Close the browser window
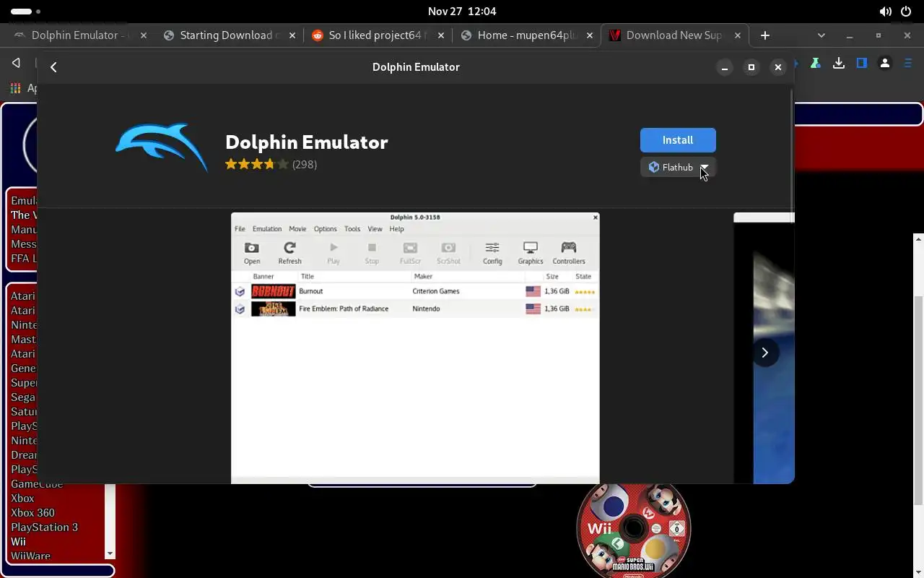Screen dimensions: 924x578 click(907, 35)
